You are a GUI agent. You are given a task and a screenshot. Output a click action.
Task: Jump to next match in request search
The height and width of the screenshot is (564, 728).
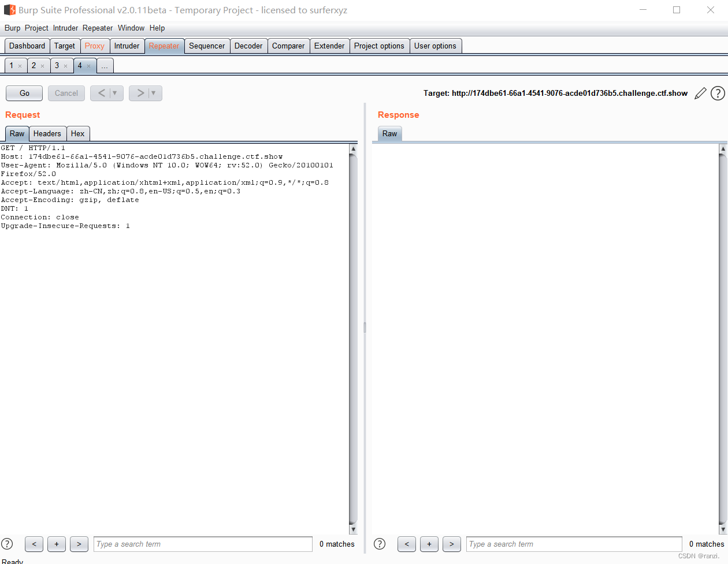click(x=79, y=544)
